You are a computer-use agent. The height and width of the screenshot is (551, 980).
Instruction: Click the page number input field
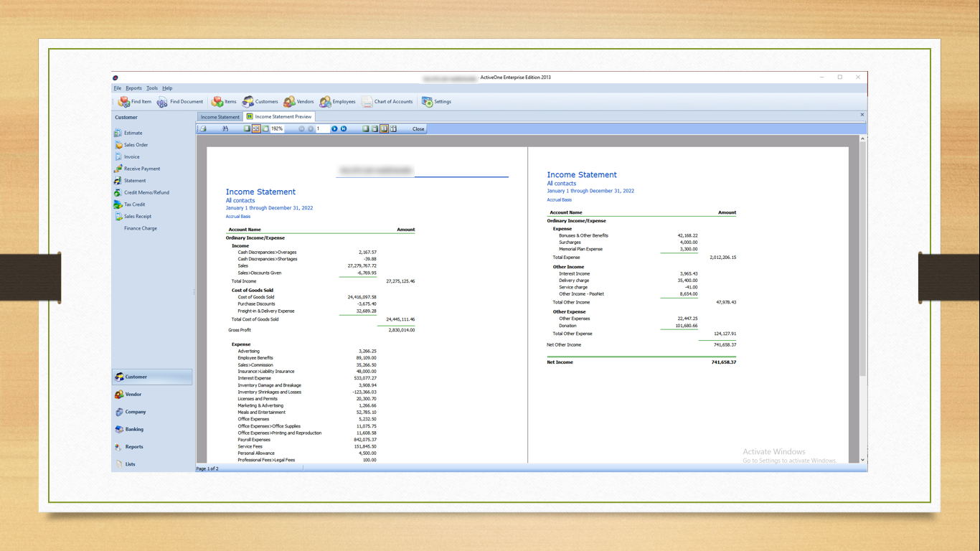pos(322,129)
